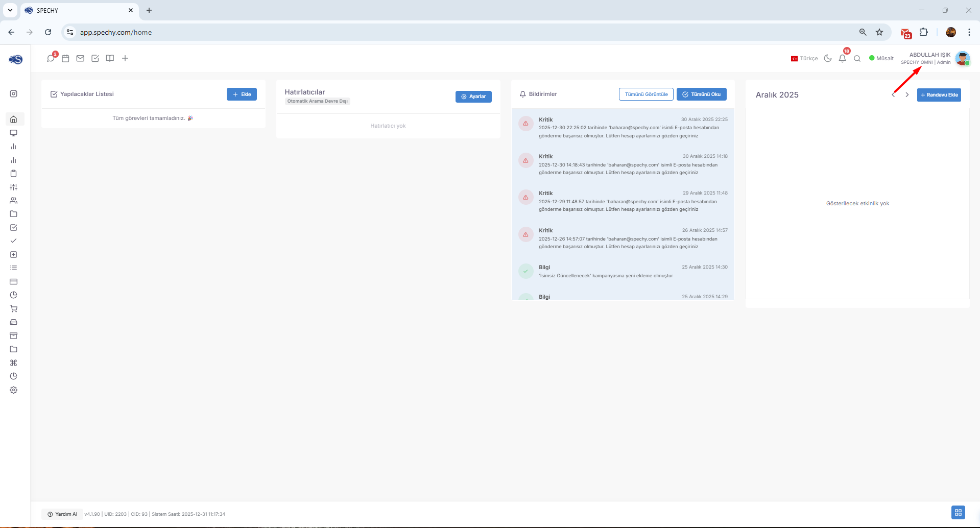Open the Kritik notification from 26 Aralık 2025 14:57

pyautogui.click(x=623, y=238)
